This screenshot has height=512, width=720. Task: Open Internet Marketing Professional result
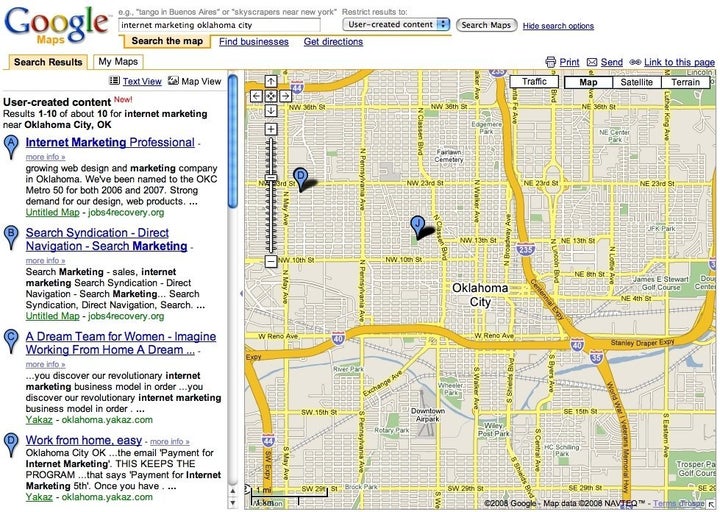point(110,142)
